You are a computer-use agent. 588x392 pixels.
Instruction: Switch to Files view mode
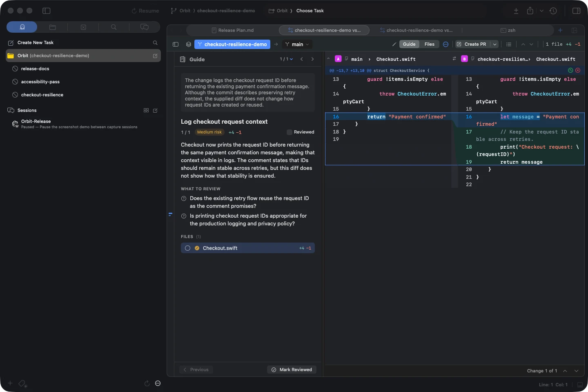coord(430,44)
